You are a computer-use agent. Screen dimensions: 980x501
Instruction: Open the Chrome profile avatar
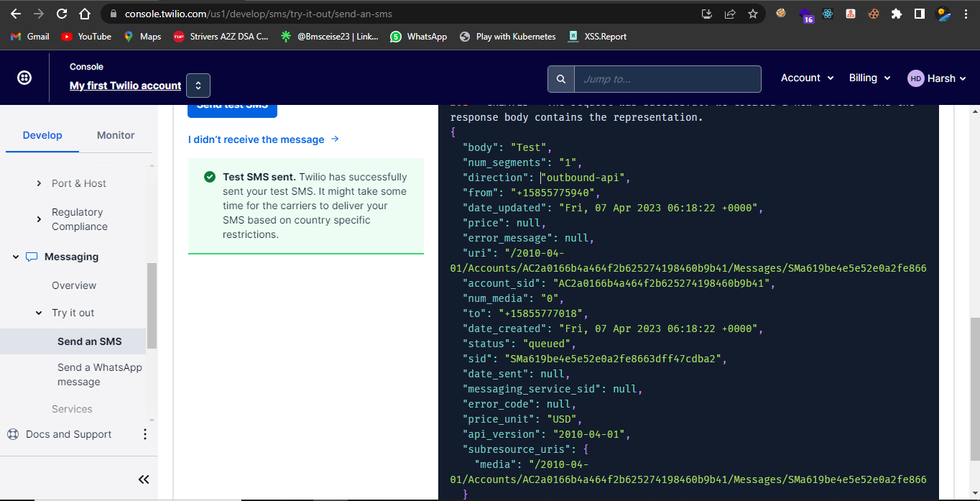point(943,14)
